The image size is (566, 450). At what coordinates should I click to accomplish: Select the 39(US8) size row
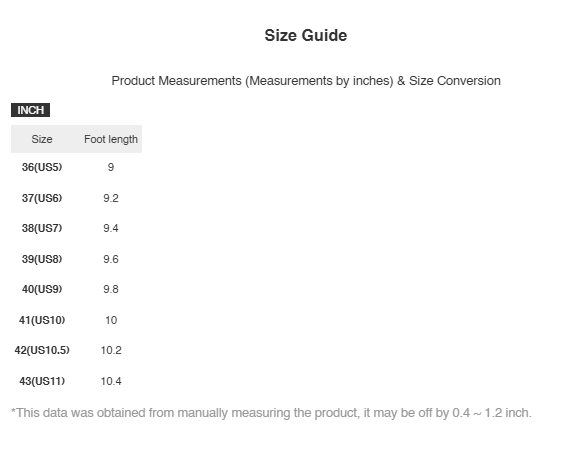[x=77, y=259]
